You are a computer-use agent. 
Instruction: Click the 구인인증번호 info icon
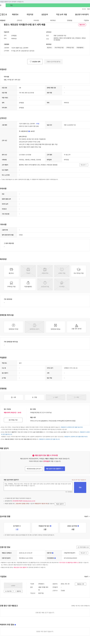click(x=55, y=558)
